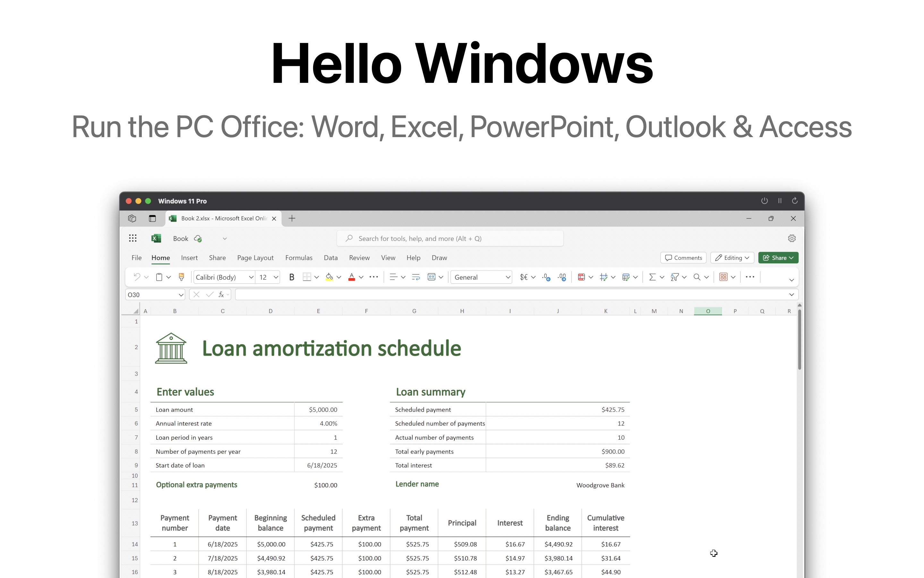
Task: Switch to the Insert tab
Action: pyautogui.click(x=189, y=258)
